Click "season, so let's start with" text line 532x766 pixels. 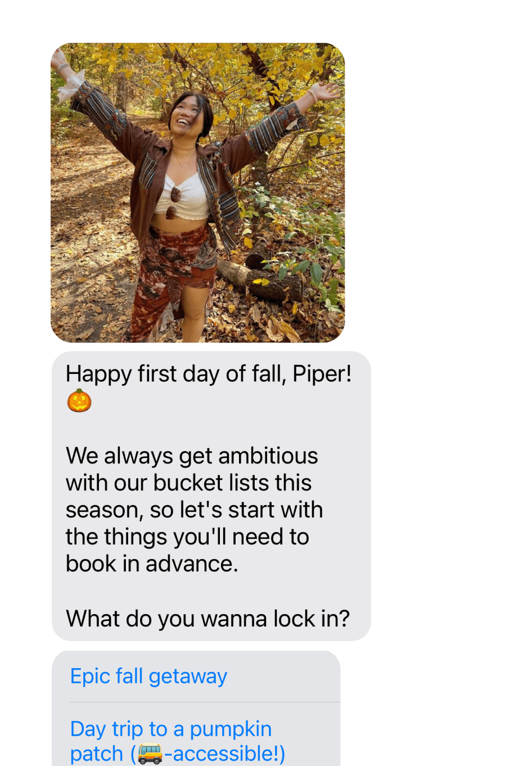(194, 510)
